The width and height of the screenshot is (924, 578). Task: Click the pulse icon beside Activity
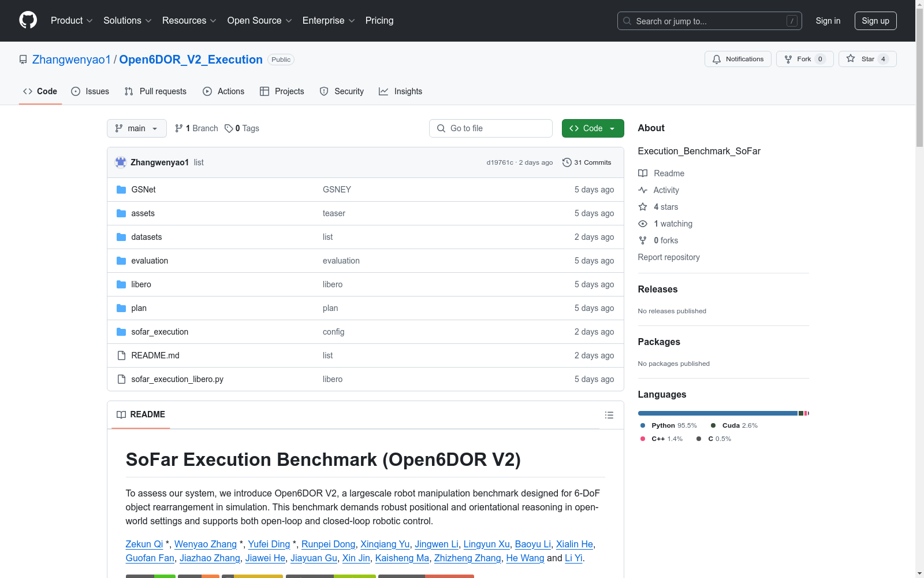click(643, 190)
